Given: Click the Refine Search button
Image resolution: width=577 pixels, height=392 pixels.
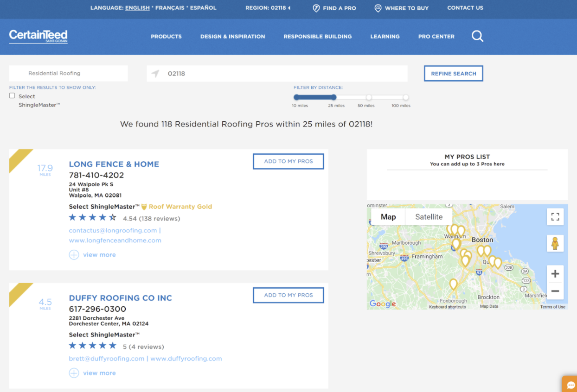Looking at the screenshot, I should (x=453, y=73).
